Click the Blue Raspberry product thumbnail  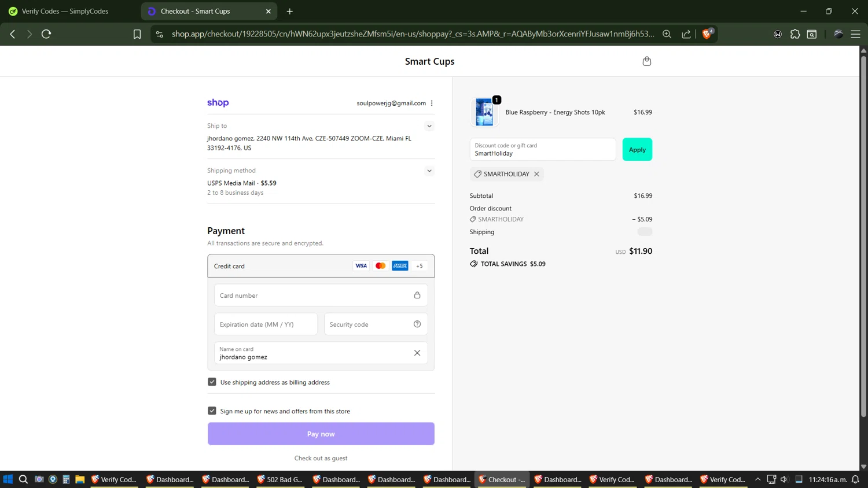pyautogui.click(x=484, y=112)
